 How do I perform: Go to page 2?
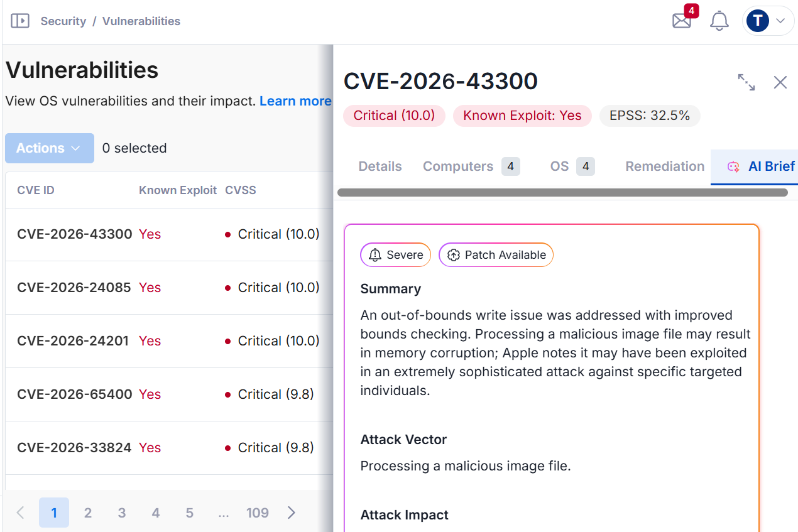pos(88,513)
